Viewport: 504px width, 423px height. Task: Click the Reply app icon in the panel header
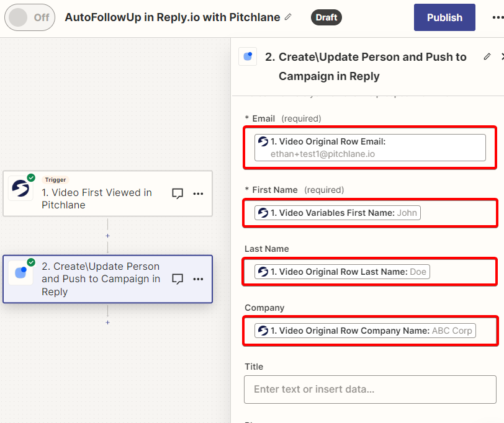coord(248,56)
